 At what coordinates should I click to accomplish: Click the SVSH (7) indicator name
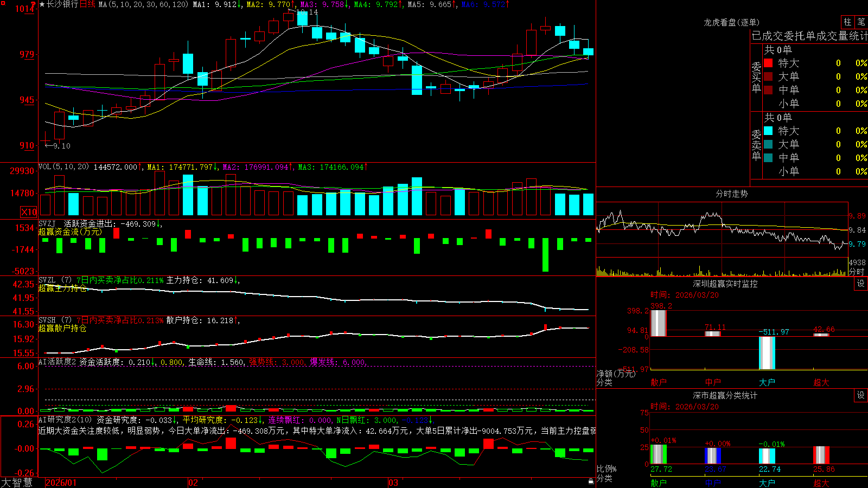point(55,320)
